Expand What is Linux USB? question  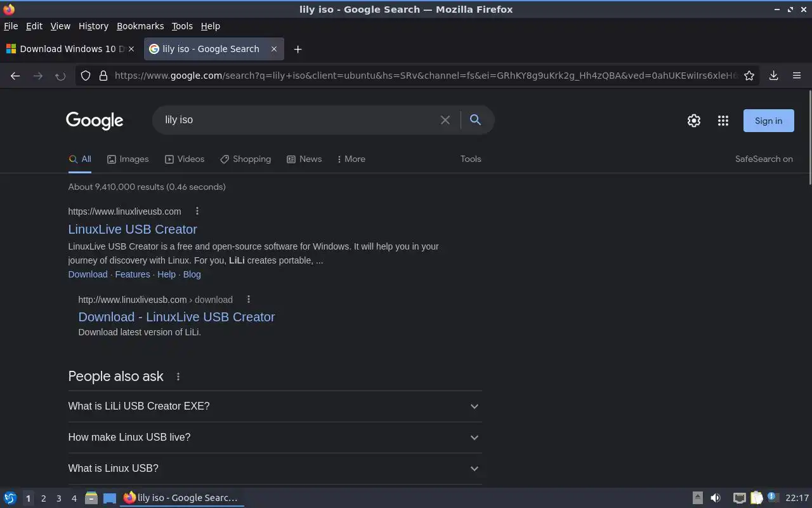pyautogui.click(x=275, y=469)
